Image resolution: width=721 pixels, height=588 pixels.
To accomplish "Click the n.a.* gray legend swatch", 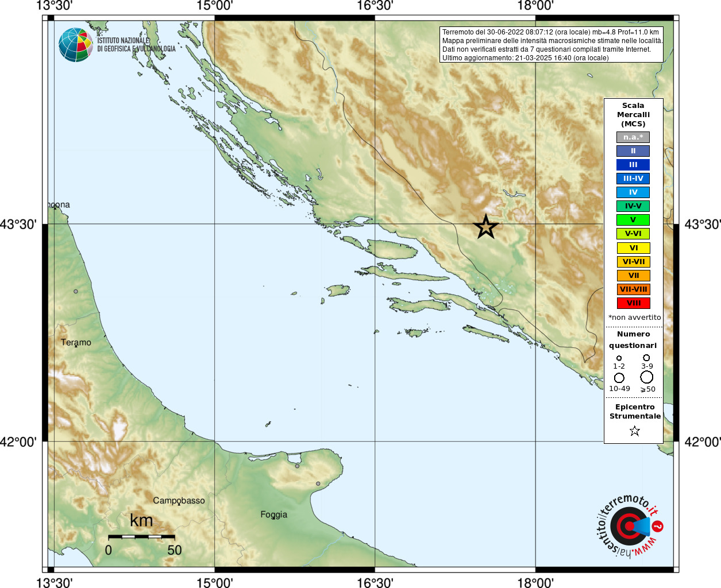I will click(633, 137).
